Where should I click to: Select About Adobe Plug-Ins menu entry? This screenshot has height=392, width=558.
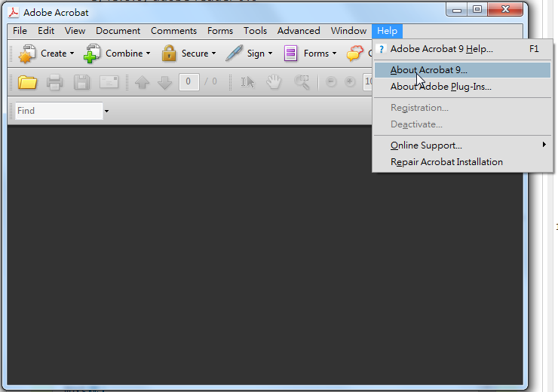(463, 87)
